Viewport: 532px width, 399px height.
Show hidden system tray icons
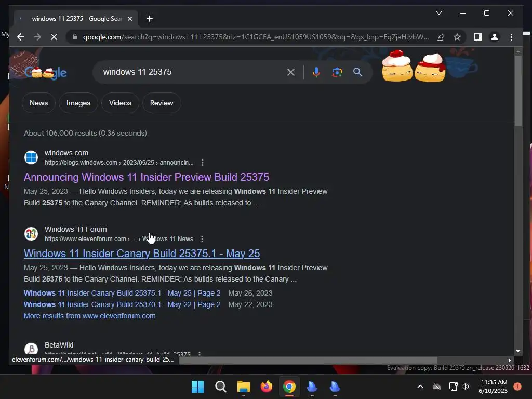point(420,387)
